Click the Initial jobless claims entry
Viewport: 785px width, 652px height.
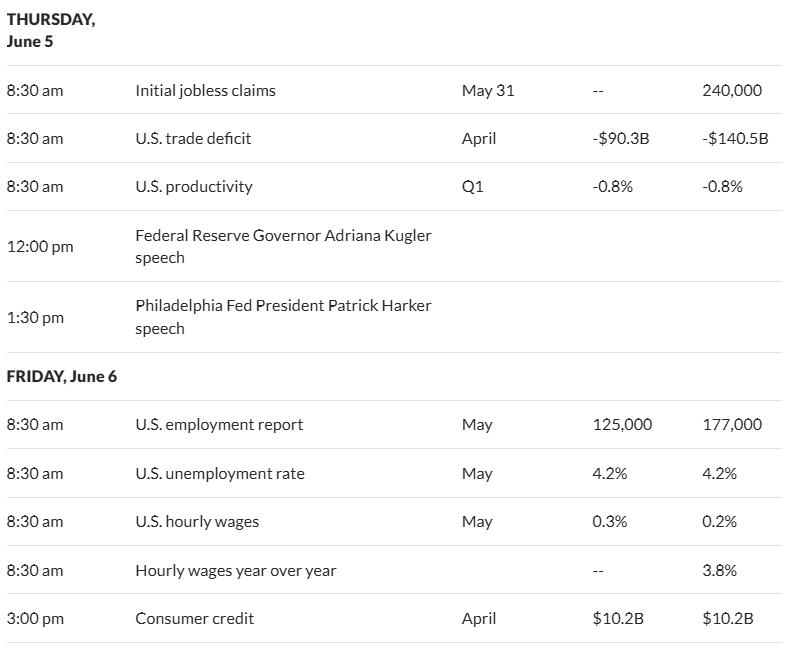coord(205,91)
